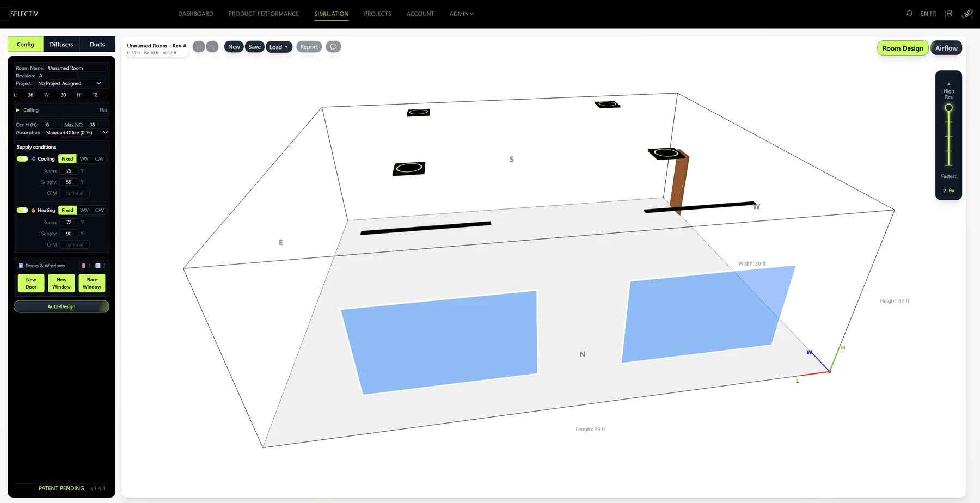Viewport: 980px width, 503px height.
Task: Select VAV mode for Cooling
Action: click(84, 159)
